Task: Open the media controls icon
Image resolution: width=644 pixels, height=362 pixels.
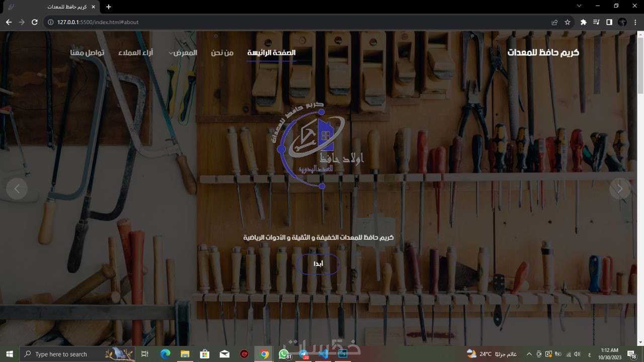Action: tap(596, 22)
